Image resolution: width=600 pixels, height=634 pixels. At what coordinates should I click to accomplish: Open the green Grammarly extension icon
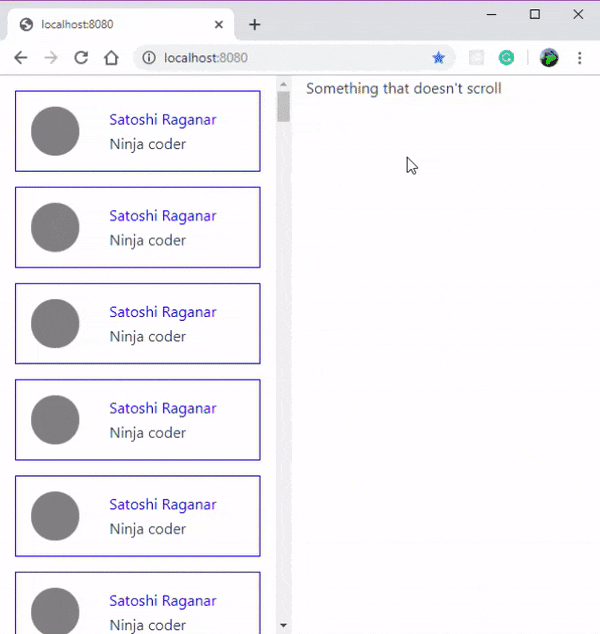pyautogui.click(x=506, y=58)
